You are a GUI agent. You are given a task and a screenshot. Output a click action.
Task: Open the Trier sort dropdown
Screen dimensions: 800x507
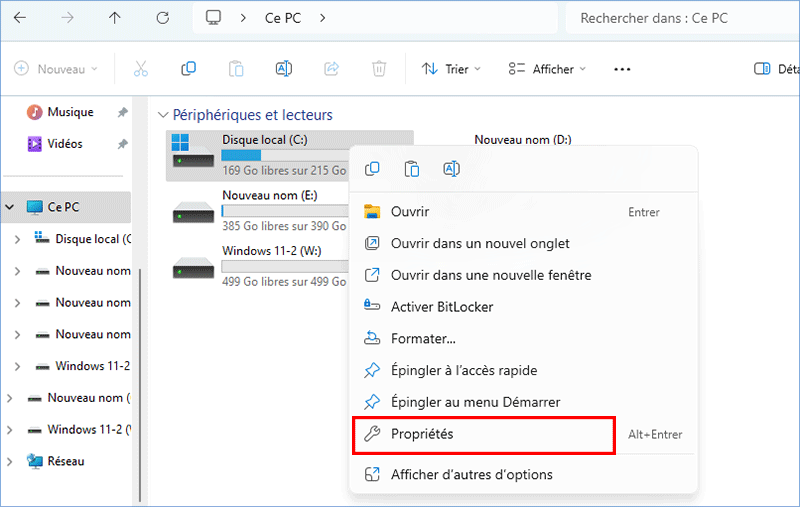pos(451,69)
